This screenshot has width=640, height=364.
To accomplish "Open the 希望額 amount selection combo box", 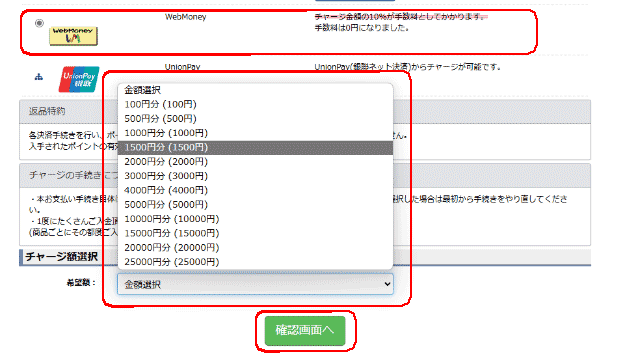I will [x=255, y=284].
